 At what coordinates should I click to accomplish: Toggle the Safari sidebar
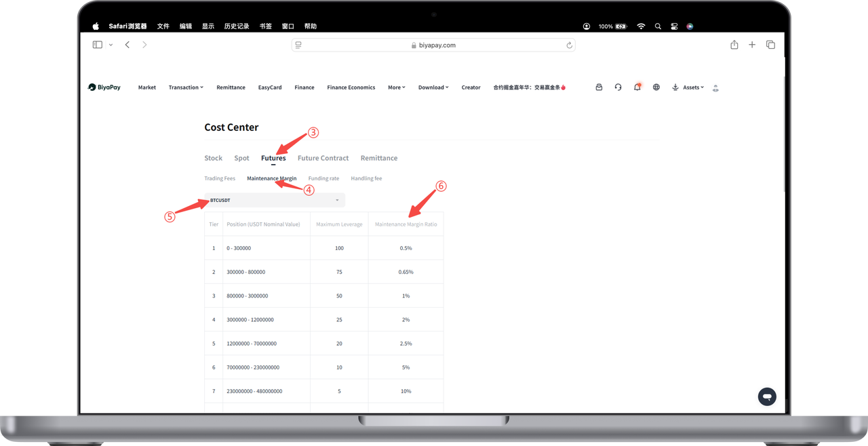pyautogui.click(x=98, y=45)
